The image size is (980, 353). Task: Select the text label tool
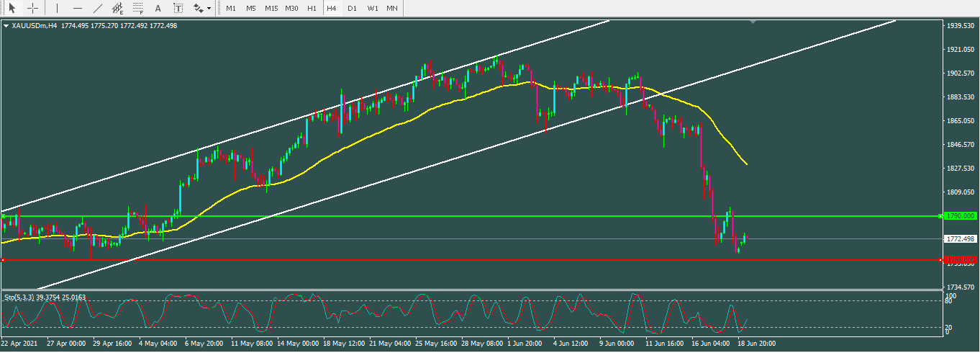tap(178, 8)
